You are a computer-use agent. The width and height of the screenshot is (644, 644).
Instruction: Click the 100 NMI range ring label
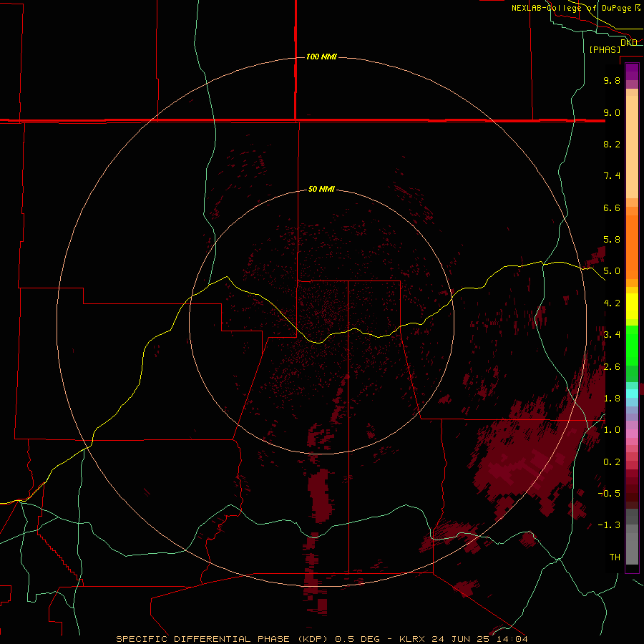(x=321, y=57)
